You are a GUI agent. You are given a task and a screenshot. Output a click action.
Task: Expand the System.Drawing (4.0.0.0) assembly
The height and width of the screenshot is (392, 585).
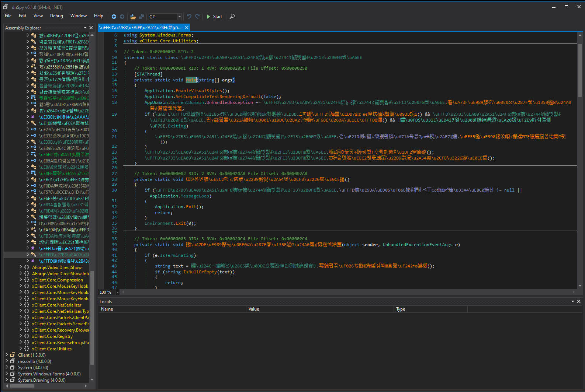7,380
